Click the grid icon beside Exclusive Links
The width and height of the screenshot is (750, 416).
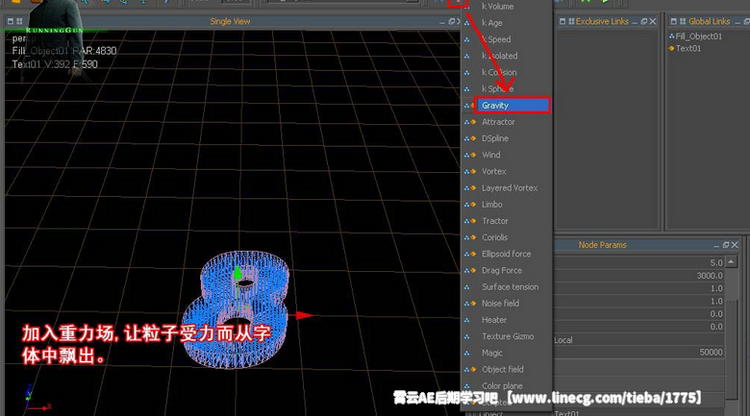tap(571, 22)
